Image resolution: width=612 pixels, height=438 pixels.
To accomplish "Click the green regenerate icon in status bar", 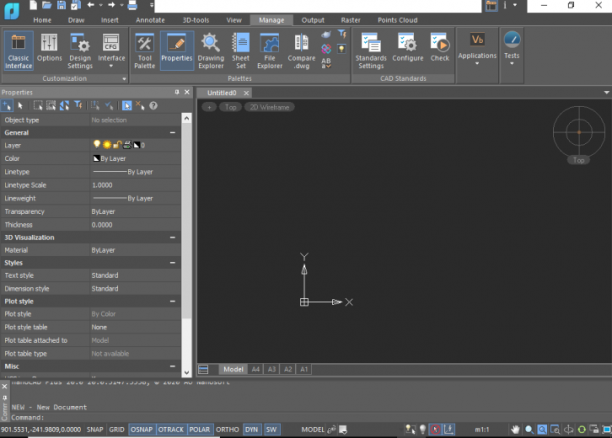I will pos(582,429).
